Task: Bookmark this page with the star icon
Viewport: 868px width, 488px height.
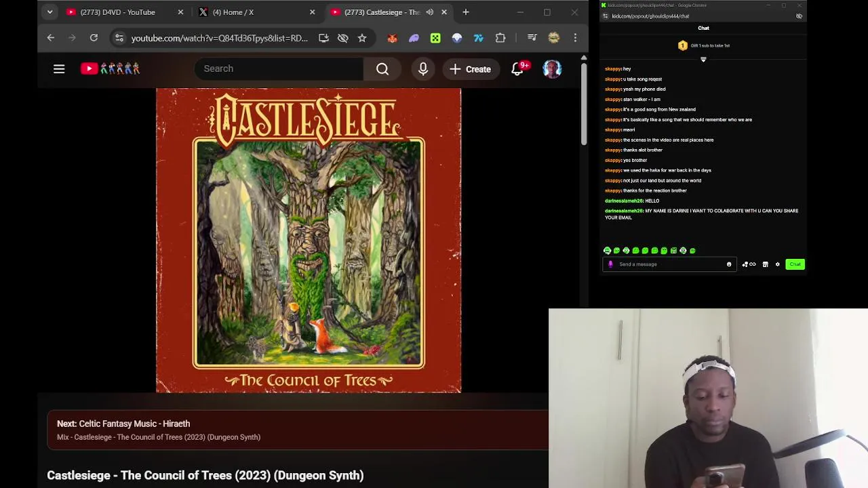Action: 362,38
